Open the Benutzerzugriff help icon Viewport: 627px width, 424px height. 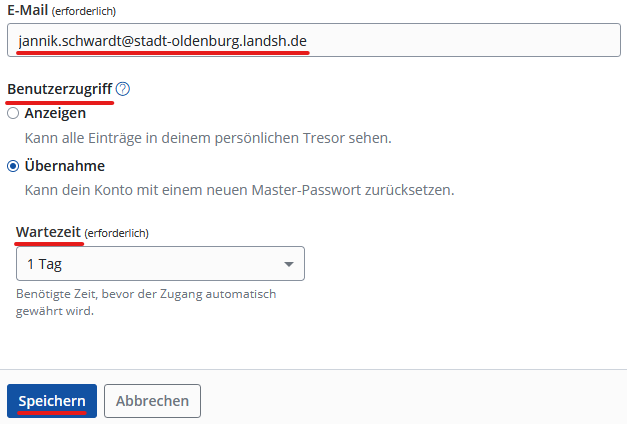click(123, 89)
